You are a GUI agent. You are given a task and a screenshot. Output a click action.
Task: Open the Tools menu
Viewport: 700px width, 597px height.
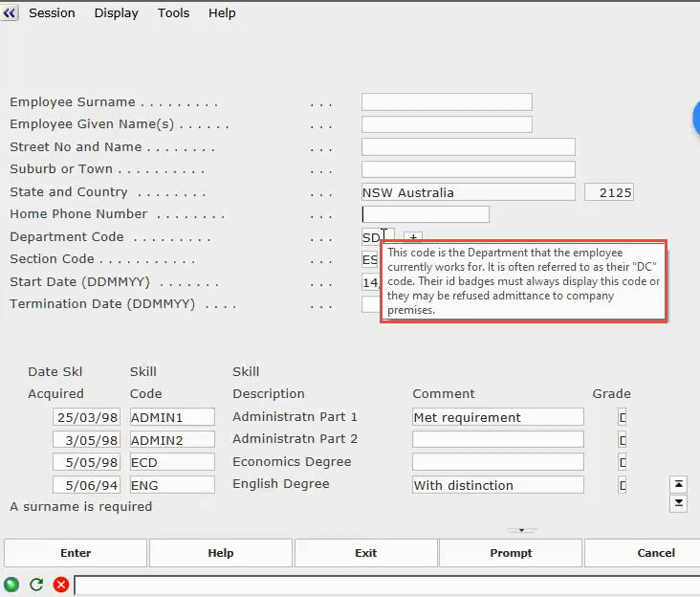coord(173,13)
